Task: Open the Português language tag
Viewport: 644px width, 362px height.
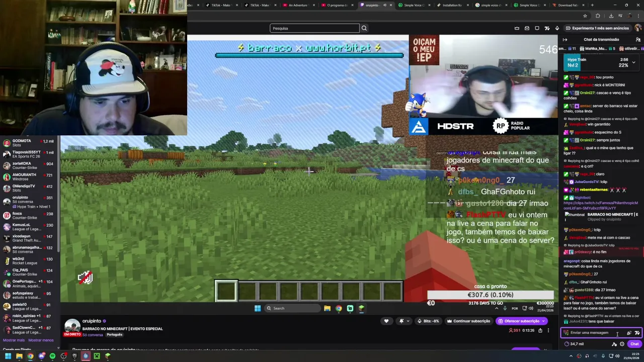Action: [x=114, y=335]
